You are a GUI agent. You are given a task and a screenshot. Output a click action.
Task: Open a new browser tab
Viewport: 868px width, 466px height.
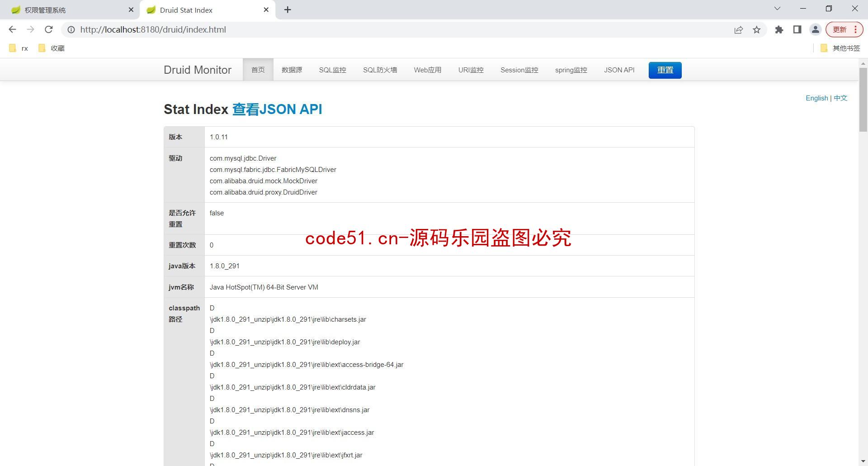point(288,10)
